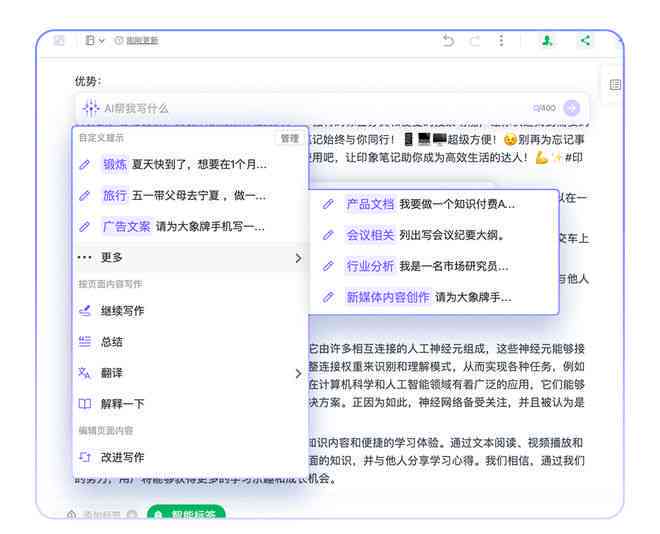Viewport: 660px width, 534px height.
Task: Click the green add collaborator icon
Action: (547, 41)
